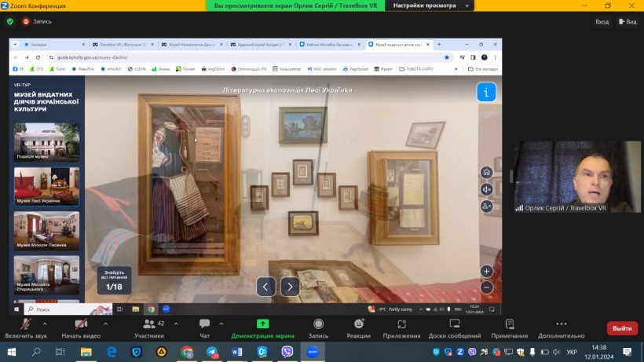
Task: Switch to Музей видатних діячів tab
Action: coord(397,44)
